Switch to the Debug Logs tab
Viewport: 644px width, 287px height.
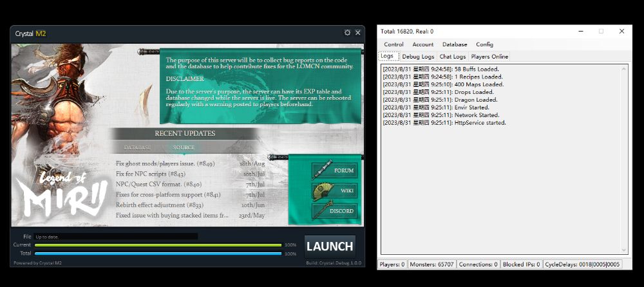point(419,57)
